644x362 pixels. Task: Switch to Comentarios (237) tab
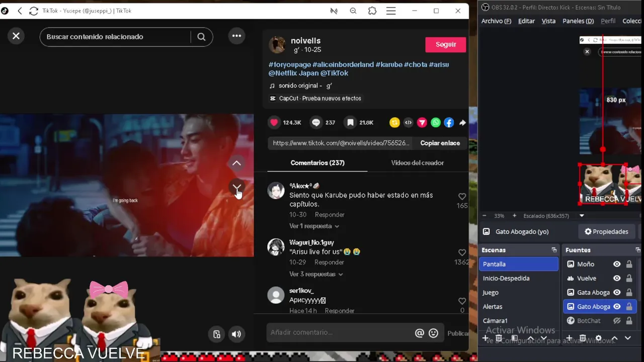317,163
